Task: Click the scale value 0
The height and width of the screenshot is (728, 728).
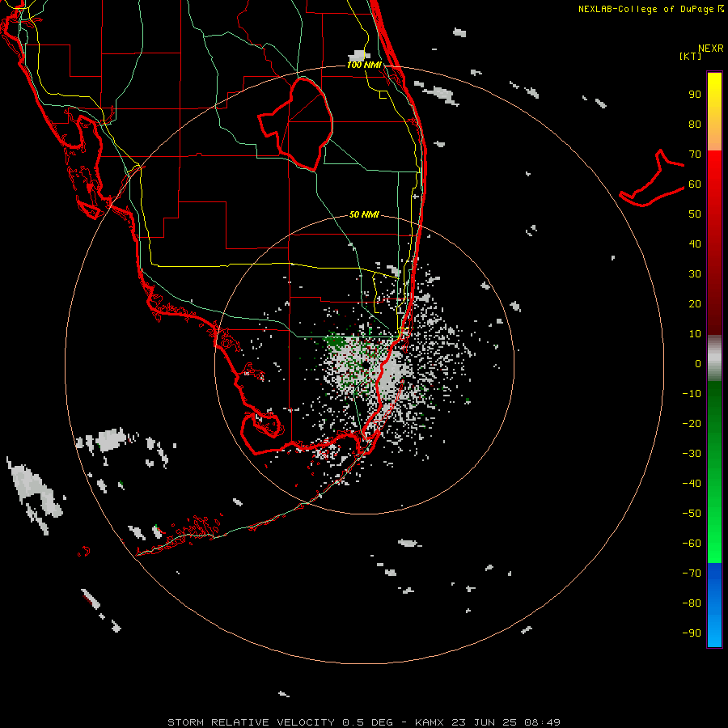Action: coord(698,363)
